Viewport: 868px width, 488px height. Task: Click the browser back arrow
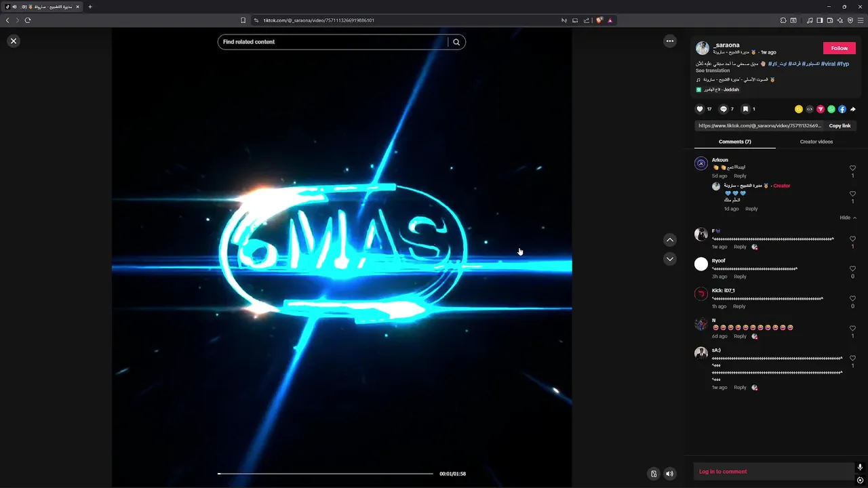point(7,20)
